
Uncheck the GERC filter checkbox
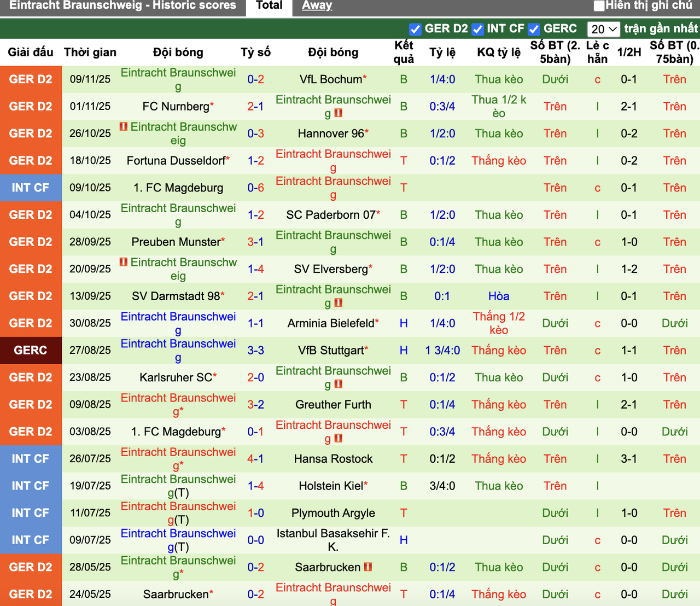pyautogui.click(x=534, y=29)
